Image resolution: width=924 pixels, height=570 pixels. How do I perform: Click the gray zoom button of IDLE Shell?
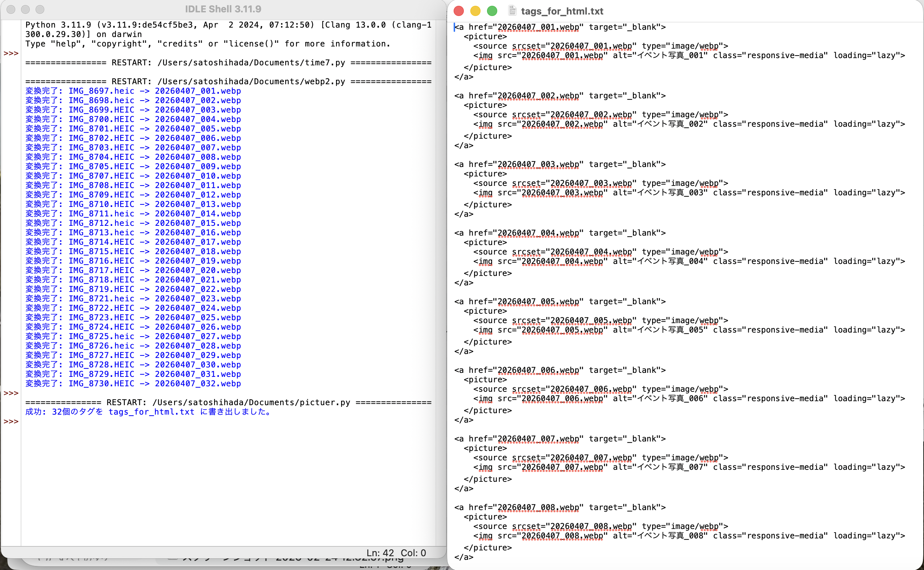click(x=40, y=9)
